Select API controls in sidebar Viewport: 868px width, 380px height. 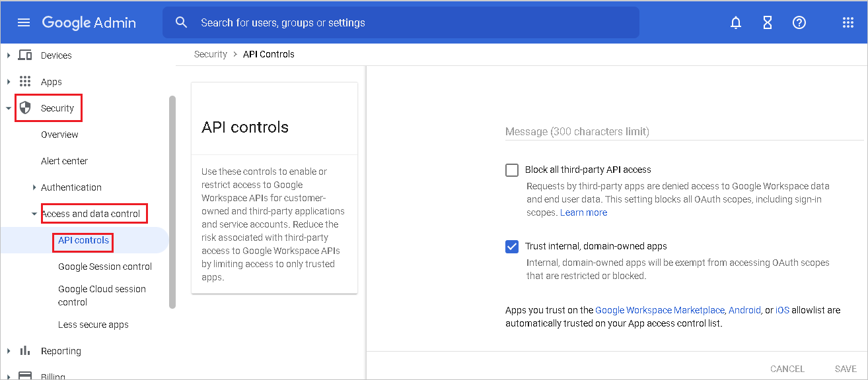(83, 240)
